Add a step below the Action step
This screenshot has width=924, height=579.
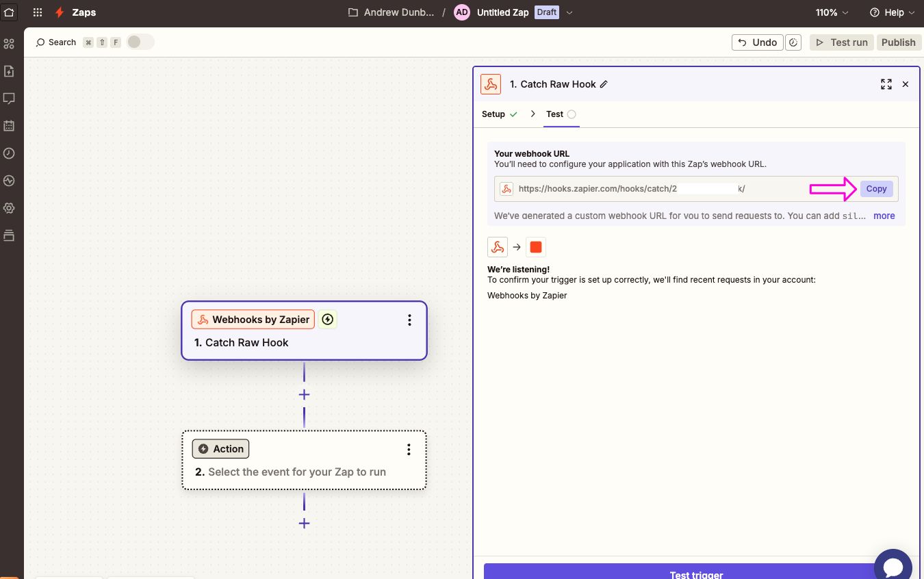pos(305,524)
